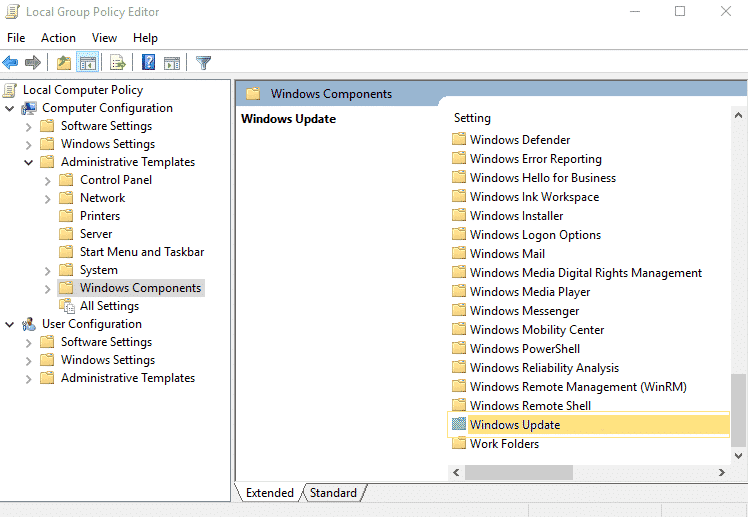Select the All Settings tree node
This screenshot has width=748, height=517.
click(x=109, y=306)
